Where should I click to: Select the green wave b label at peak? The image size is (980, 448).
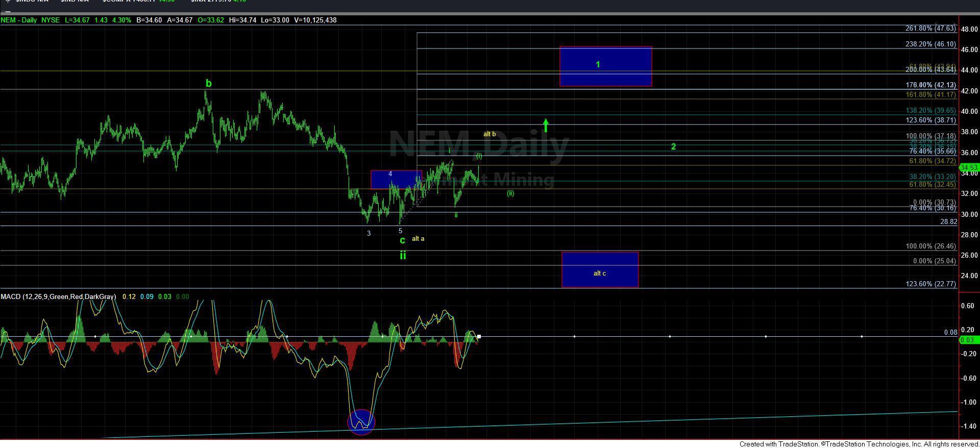pyautogui.click(x=208, y=83)
